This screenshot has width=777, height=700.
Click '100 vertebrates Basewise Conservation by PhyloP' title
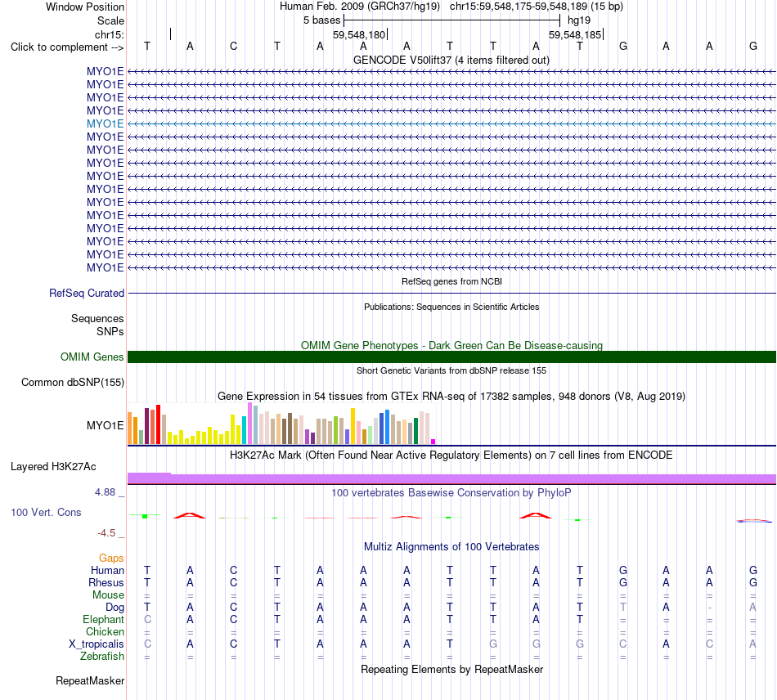(x=451, y=492)
